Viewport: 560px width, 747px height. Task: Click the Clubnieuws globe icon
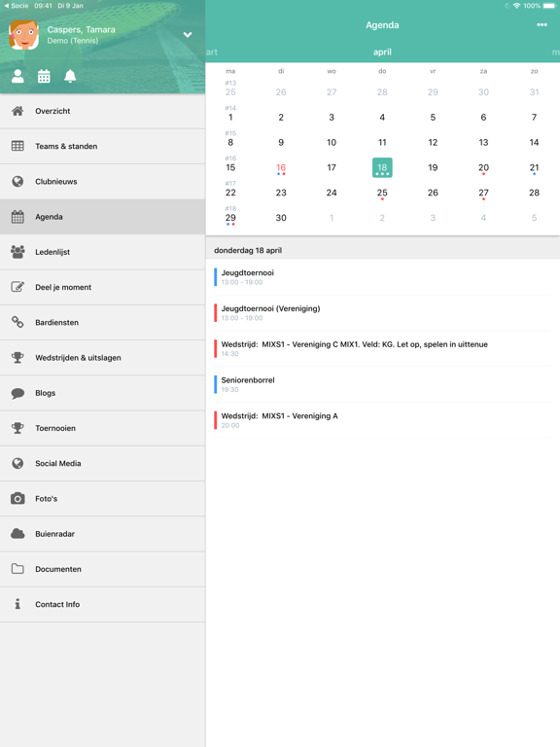point(17,182)
